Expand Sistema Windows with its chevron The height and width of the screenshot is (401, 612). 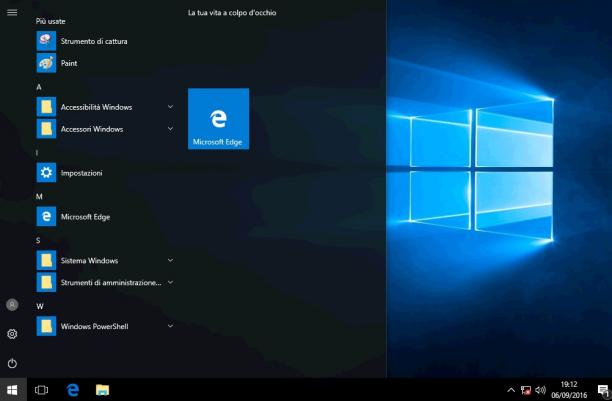(x=170, y=260)
